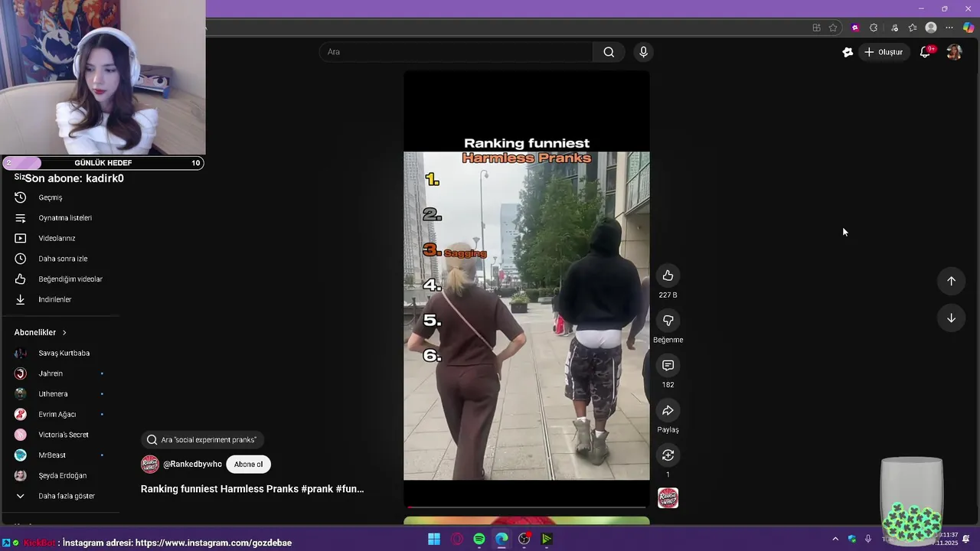Viewport: 980px width, 551px height.
Task: Click the Ara search input field
Action: tap(456, 52)
